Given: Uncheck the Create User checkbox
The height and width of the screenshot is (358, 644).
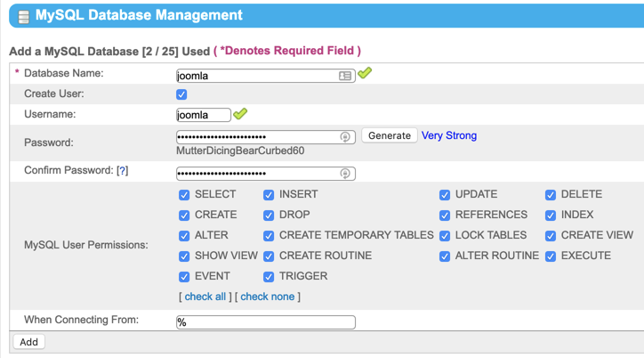Looking at the screenshot, I should pos(181,94).
